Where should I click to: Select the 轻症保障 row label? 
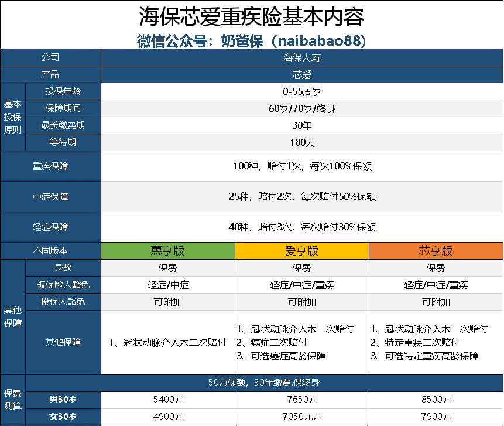pos(50,227)
